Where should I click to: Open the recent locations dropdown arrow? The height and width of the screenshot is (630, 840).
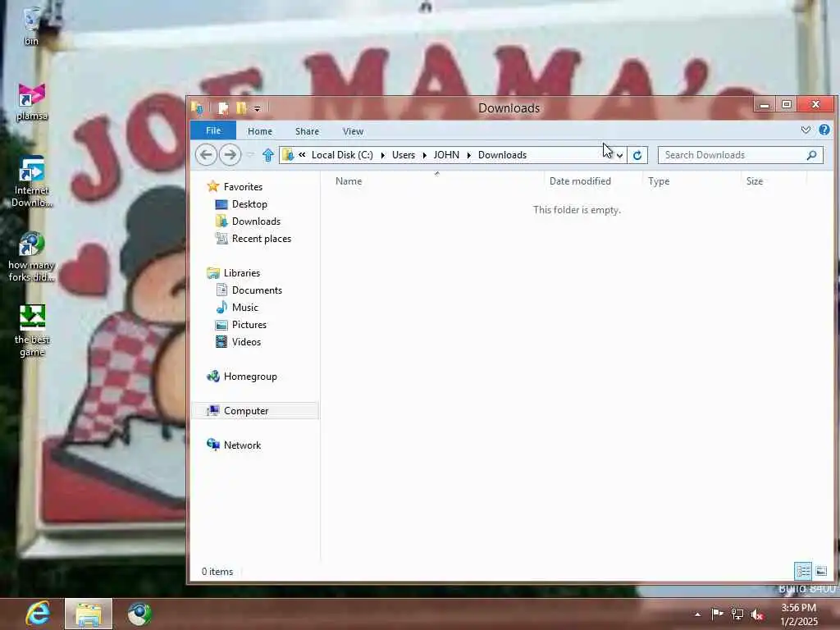[x=250, y=155]
